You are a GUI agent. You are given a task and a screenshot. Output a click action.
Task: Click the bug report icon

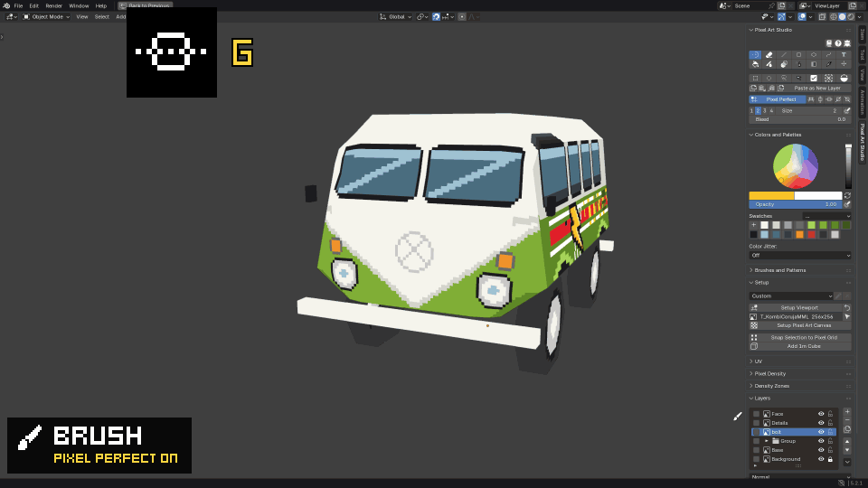point(847,43)
